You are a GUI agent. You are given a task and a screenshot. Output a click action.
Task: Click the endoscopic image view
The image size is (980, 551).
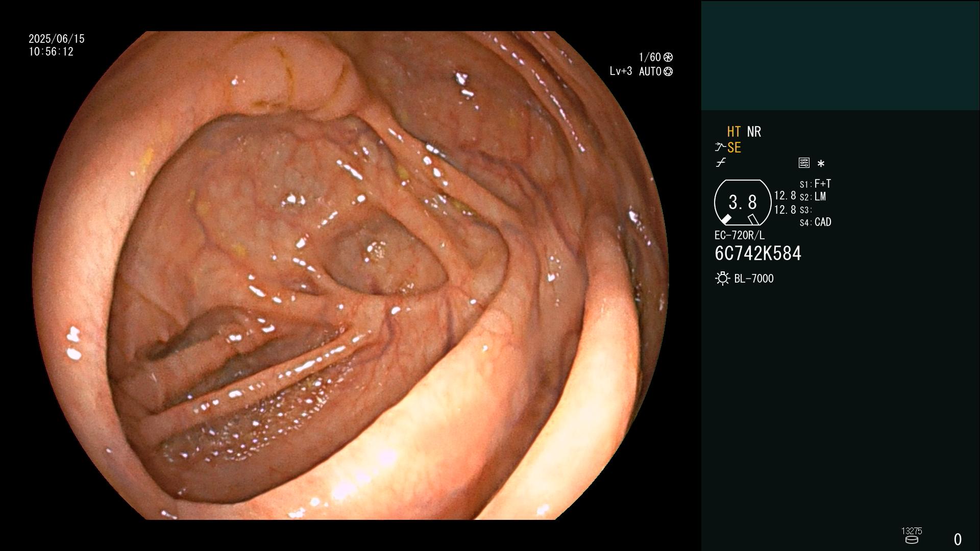pos(350,275)
